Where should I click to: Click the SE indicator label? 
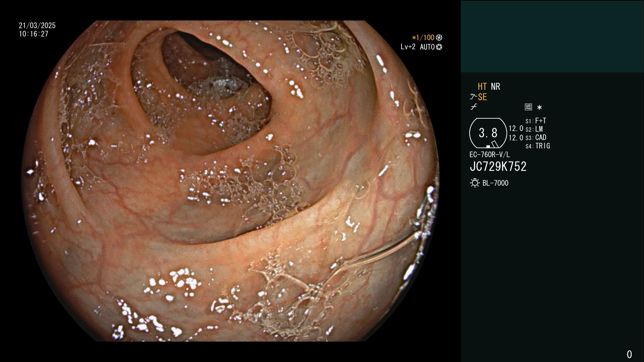(482, 97)
